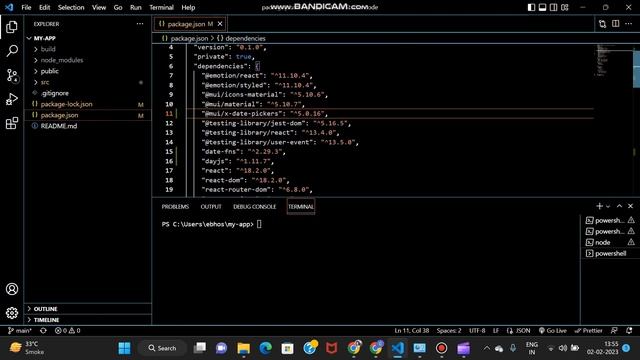Change end of line LF setting
This screenshot has width=640, height=360.
(x=496, y=331)
